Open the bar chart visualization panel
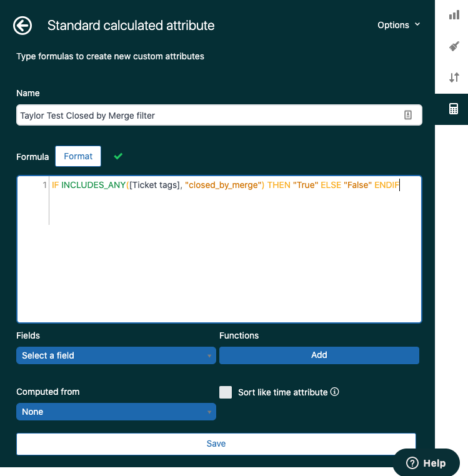Screen dimensions: 468x476 [454, 14]
